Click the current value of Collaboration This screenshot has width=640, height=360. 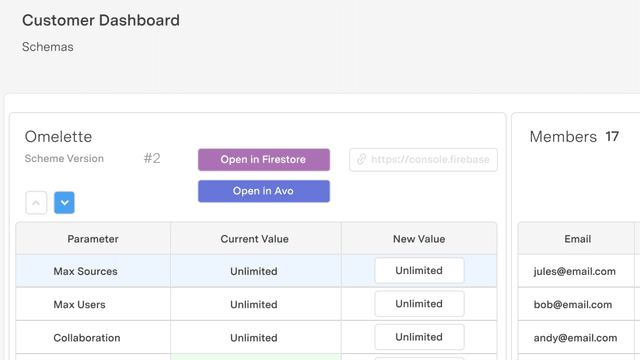254,338
